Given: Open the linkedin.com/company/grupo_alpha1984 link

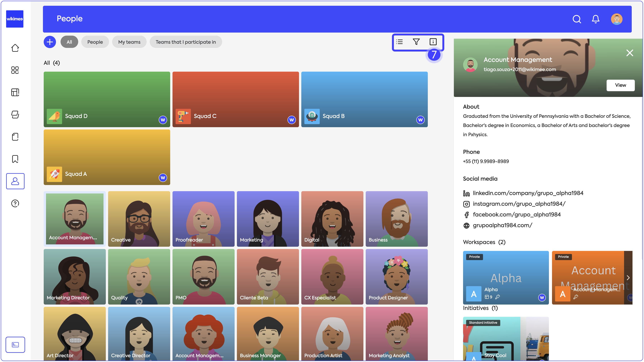Looking at the screenshot, I should click(528, 193).
